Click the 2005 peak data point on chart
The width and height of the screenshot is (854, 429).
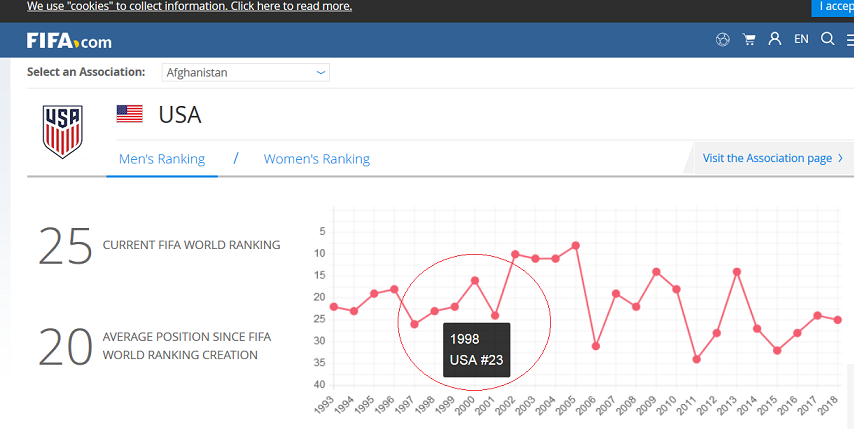pyautogui.click(x=576, y=245)
